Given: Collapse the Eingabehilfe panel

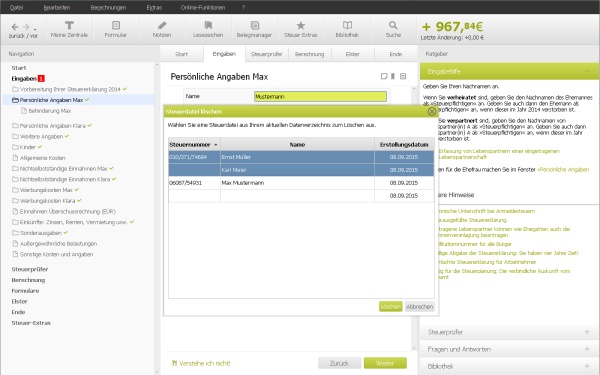Looking at the screenshot, I should [587, 71].
